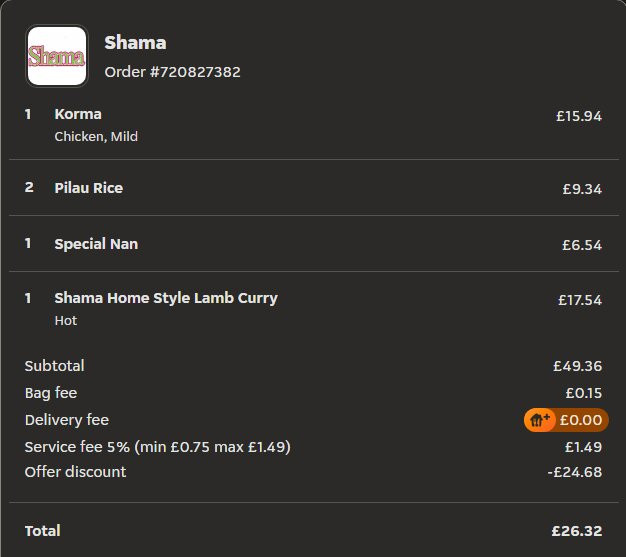The width and height of the screenshot is (626, 557).
Task: Click the lamb curry price £17.54
Action: point(579,299)
